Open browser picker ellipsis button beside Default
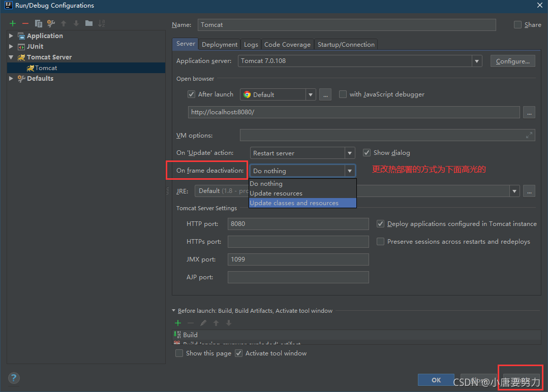Image resolution: width=548 pixels, height=392 pixels. 325,94
